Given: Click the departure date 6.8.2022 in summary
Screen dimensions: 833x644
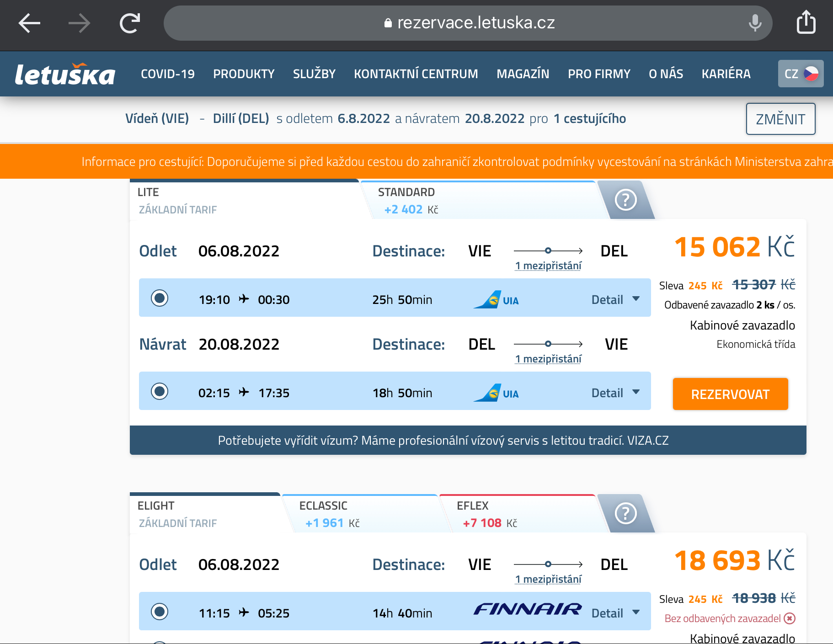Looking at the screenshot, I should 363,118.
